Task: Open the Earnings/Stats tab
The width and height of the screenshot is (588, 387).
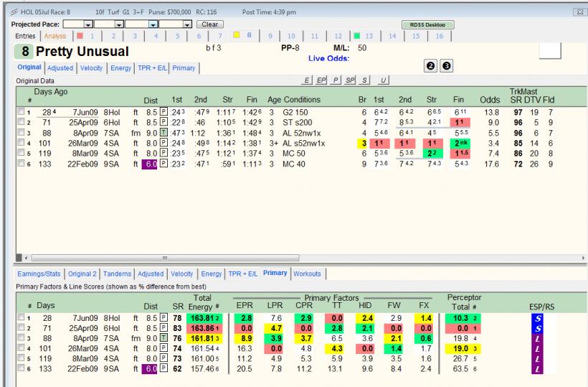Action: click(x=39, y=274)
